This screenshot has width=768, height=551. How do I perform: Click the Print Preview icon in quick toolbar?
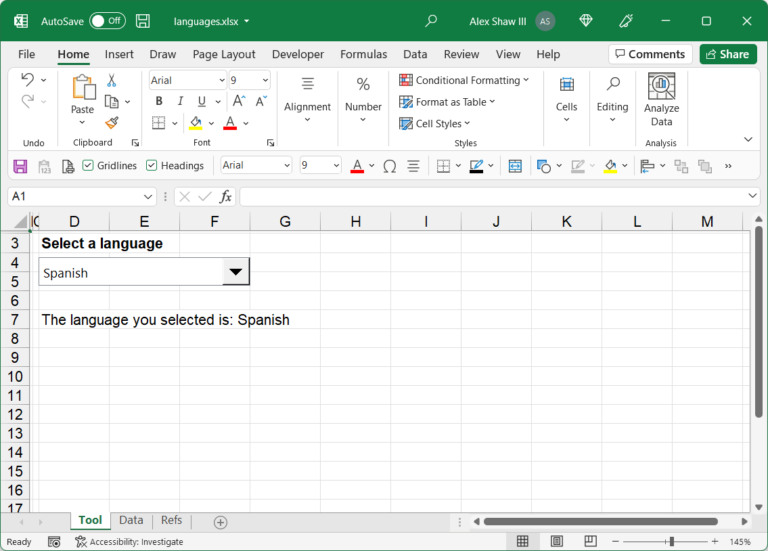click(x=68, y=167)
